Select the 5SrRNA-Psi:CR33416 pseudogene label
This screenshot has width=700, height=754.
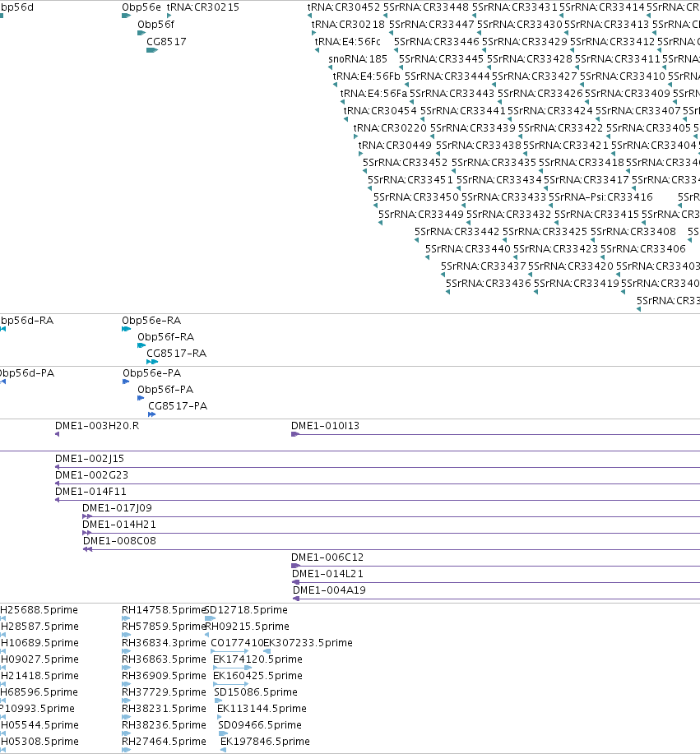coord(601,197)
